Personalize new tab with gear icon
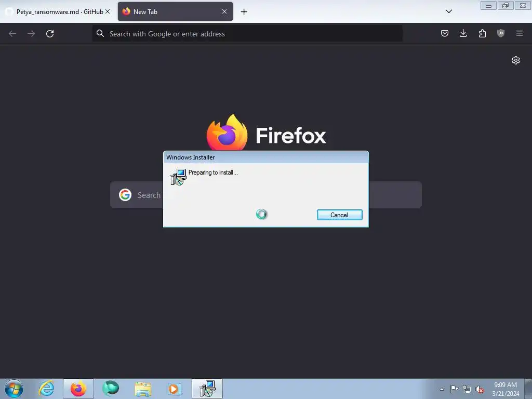 516,60
